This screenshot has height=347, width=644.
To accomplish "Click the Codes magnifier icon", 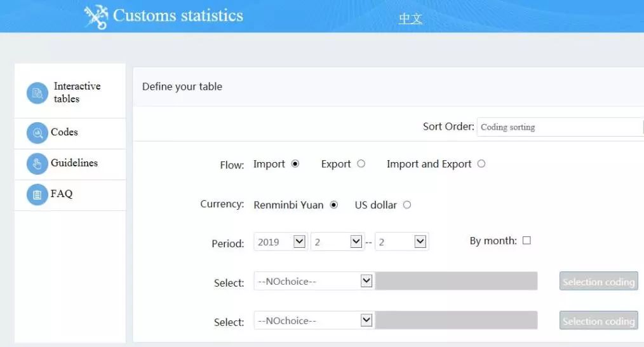I will 37,133.
